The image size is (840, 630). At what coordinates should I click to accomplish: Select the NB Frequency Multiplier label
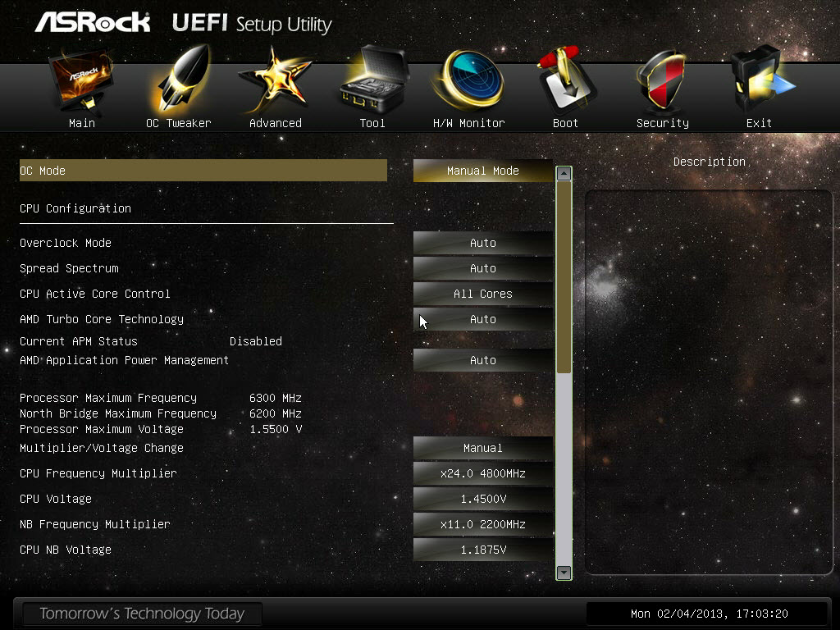(x=95, y=524)
